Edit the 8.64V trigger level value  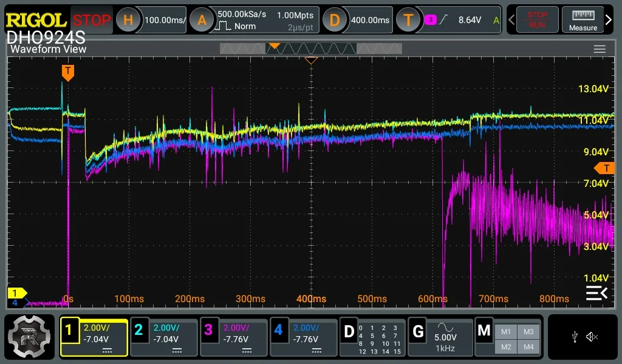click(x=470, y=20)
